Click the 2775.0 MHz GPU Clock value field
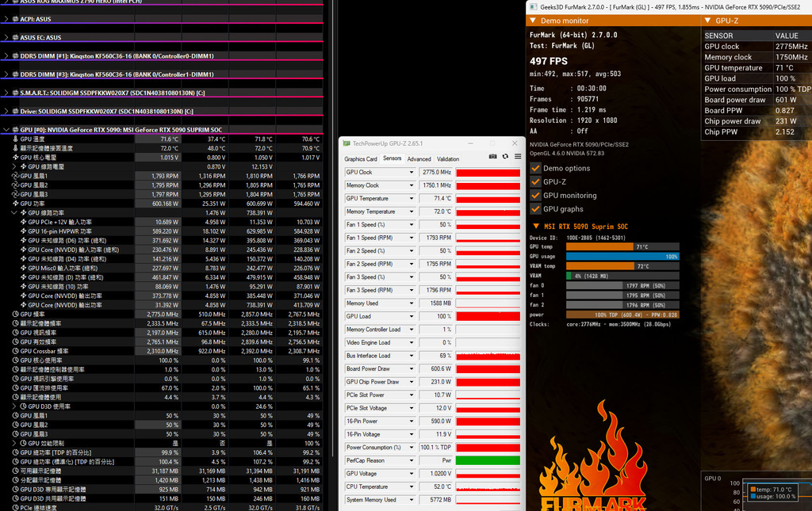Image resolution: width=812 pixels, height=511 pixels. (435, 172)
